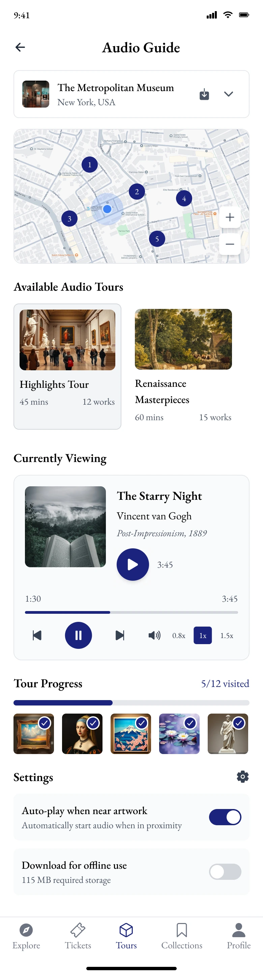Screen dimensions: 263x980
Task: Skip to the next track
Action: tap(120, 635)
